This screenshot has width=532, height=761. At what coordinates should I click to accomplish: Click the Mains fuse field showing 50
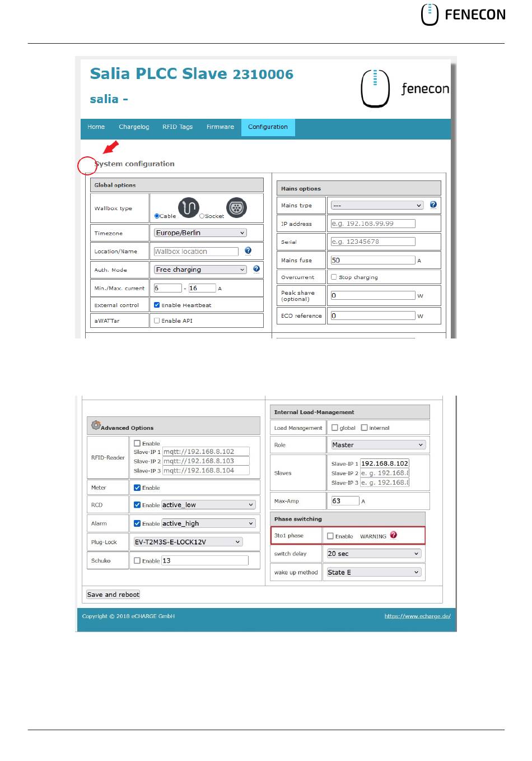[373, 260]
